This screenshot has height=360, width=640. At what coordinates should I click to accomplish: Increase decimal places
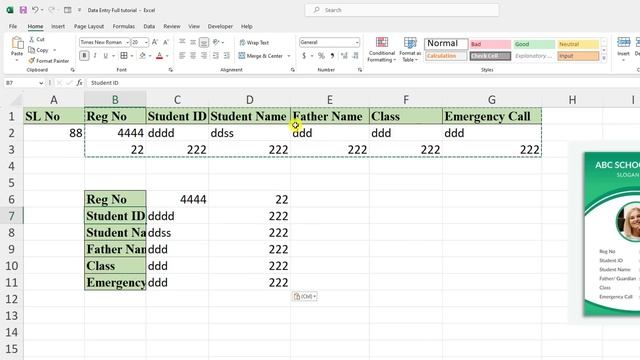pos(344,55)
